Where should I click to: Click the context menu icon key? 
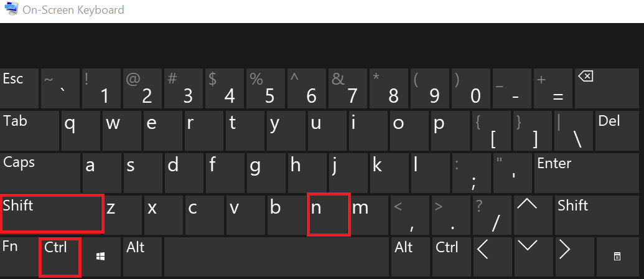[x=617, y=257]
